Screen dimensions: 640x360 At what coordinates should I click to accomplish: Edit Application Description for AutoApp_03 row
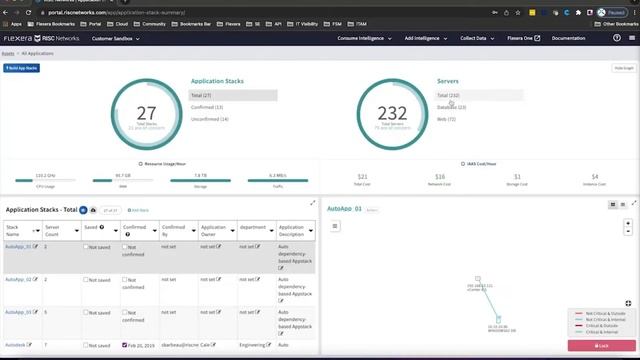tap(281, 334)
